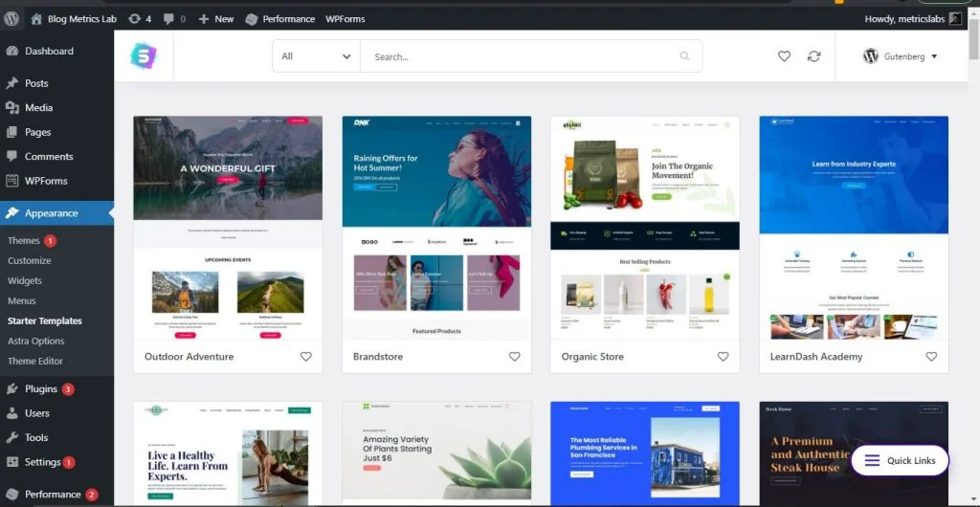
Task: Click the Posts pin icon
Action: click(11, 83)
